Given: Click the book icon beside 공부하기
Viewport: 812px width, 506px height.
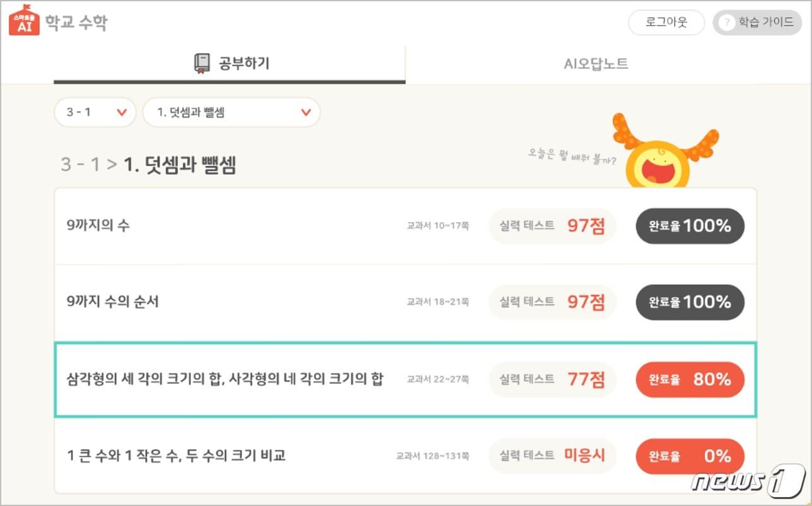Looking at the screenshot, I should pyautogui.click(x=202, y=62).
